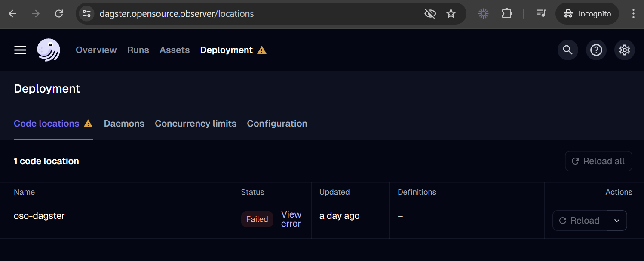Click the warning icon beside Code locations
The width and height of the screenshot is (644, 261).
(x=88, y=124)
